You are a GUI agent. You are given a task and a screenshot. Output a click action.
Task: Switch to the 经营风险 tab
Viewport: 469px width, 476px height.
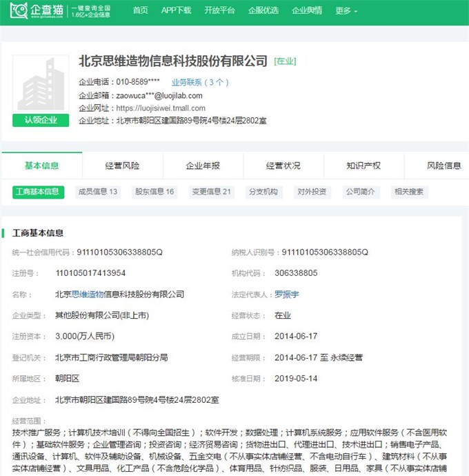[122, 166]
